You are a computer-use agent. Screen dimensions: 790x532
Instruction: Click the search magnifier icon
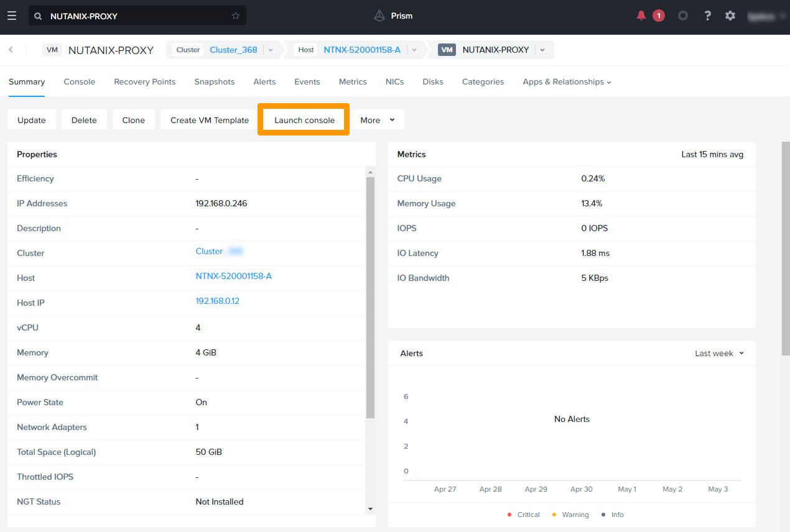coord(38,16)
